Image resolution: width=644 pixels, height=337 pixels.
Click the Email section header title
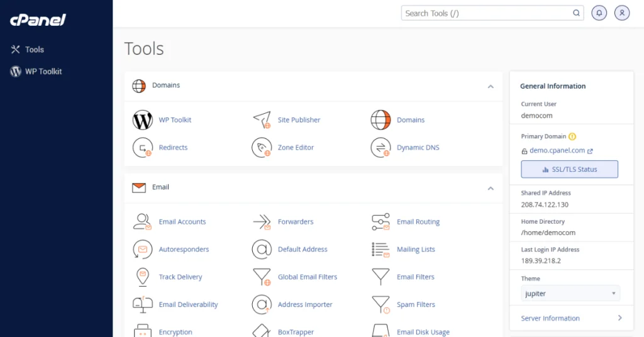pos(160,187)
